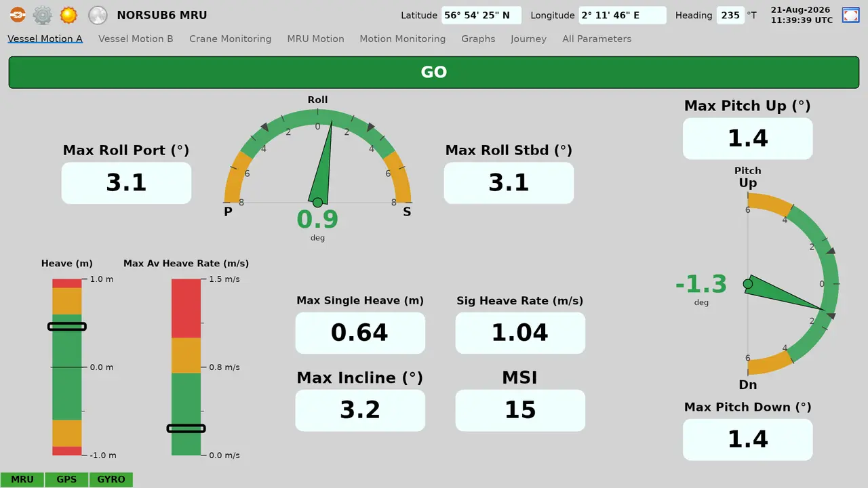Open the Crane Monitoring tab
Screen dimensions: 868x488
[x=231, y=39]
